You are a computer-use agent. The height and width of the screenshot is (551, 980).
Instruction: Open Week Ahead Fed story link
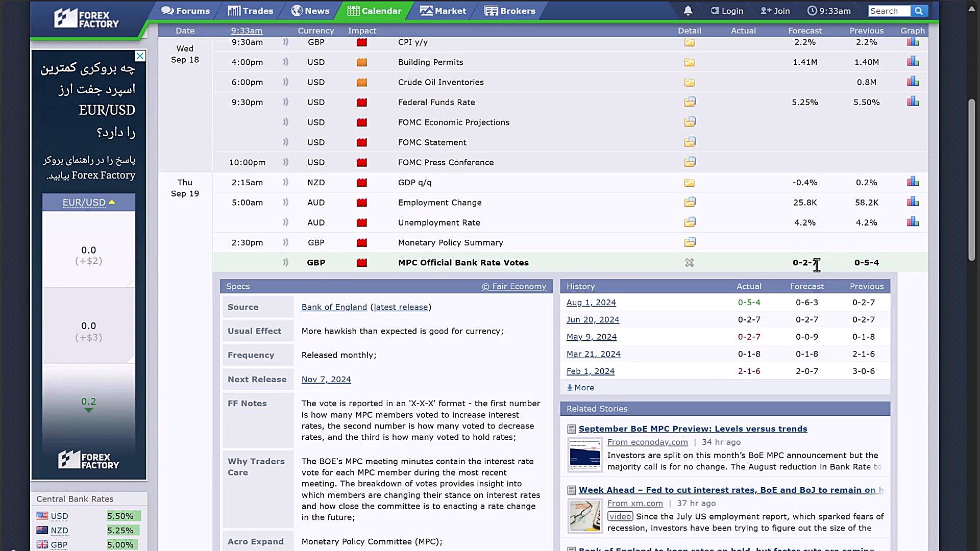tap(731, 490)
